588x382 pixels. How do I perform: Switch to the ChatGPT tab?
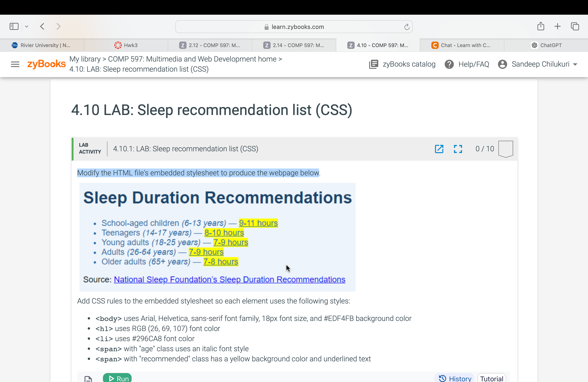coord(546,45)
